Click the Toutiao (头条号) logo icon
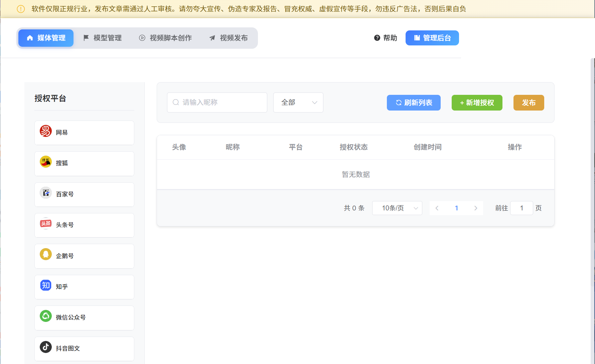This screenshot has height=364, width=595. pyautogui.click(x=46, y=223)
